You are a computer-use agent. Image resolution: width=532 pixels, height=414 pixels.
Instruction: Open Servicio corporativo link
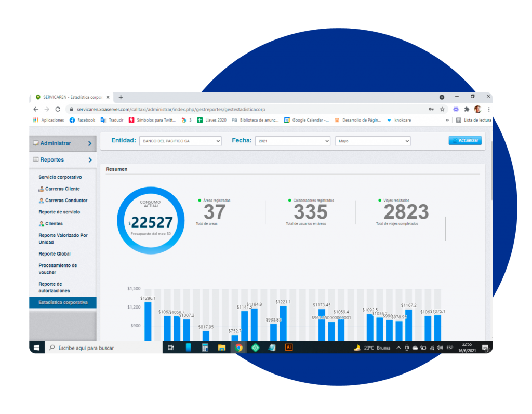(x=60, y=177)
